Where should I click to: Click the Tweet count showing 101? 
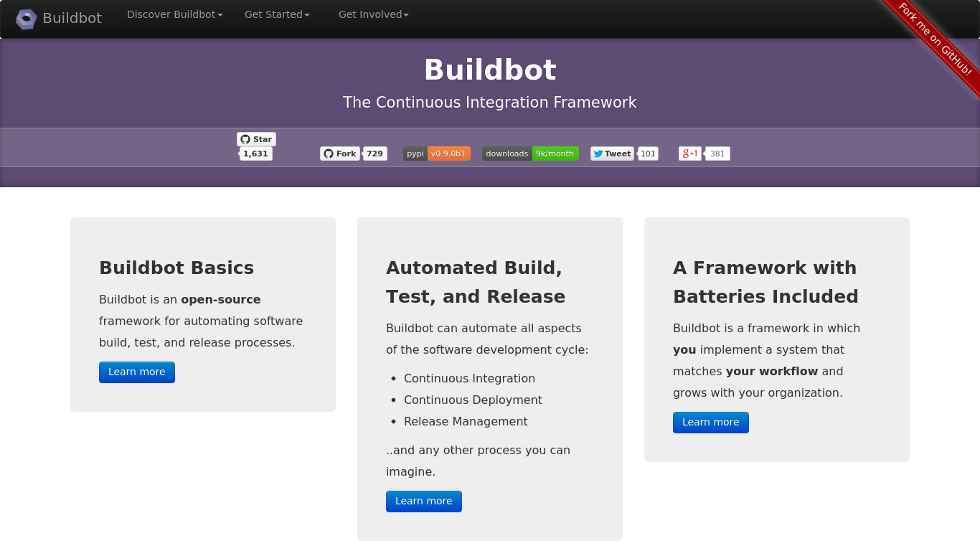(x=647, y=153)
